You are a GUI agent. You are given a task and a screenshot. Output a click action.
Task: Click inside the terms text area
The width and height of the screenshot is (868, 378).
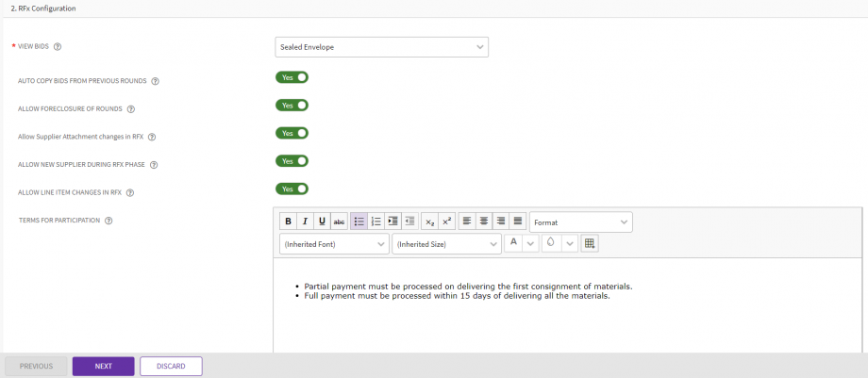tap(566, 320)
